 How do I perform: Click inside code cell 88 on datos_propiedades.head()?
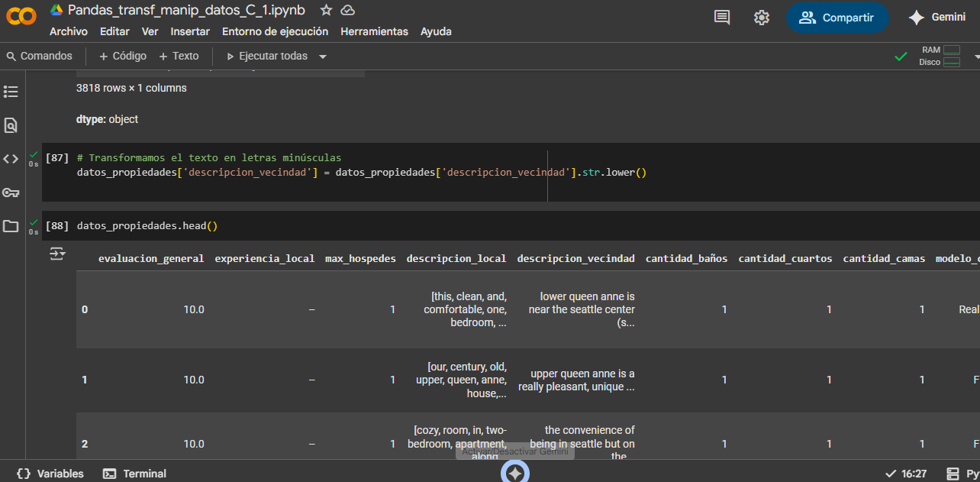pyautogui.click(x=147, y=226)
